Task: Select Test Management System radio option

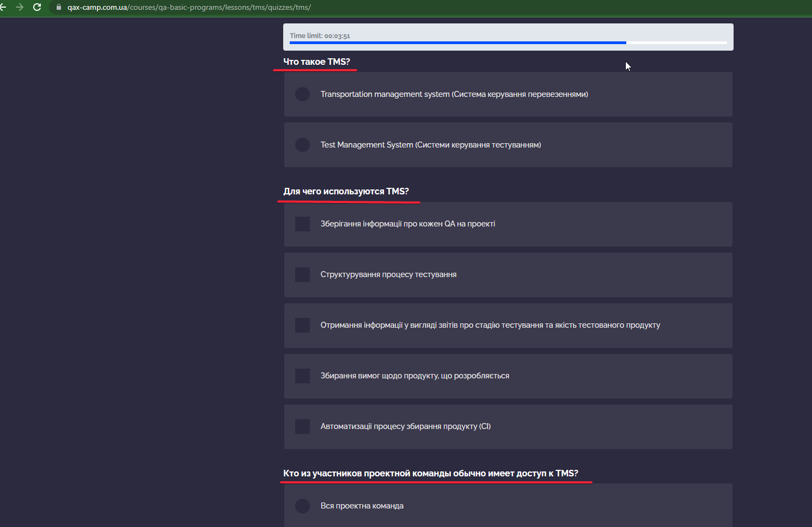Action: click(x=302, y=145)
